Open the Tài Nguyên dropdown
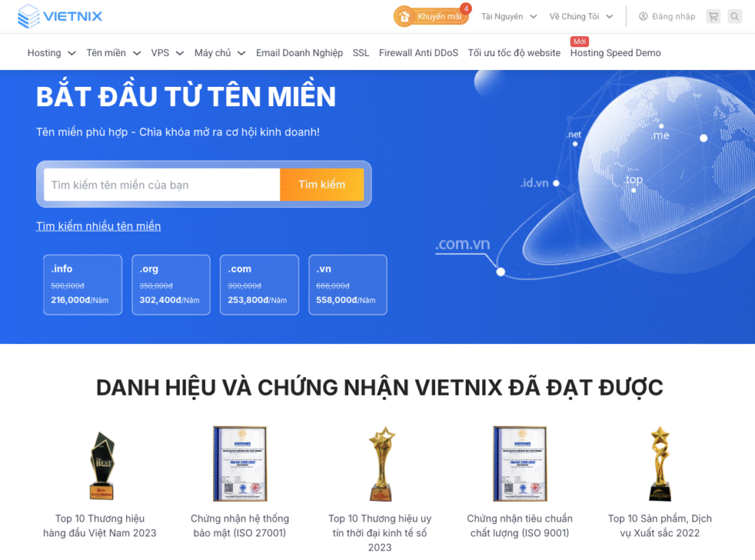 click(x=509, y=16)
